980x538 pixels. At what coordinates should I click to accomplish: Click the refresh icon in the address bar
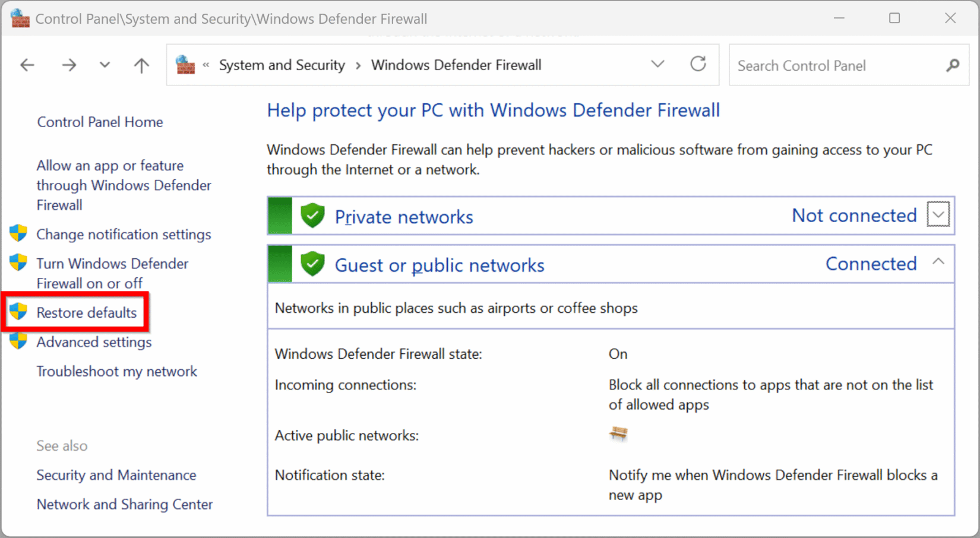click(x=698, y=64)
